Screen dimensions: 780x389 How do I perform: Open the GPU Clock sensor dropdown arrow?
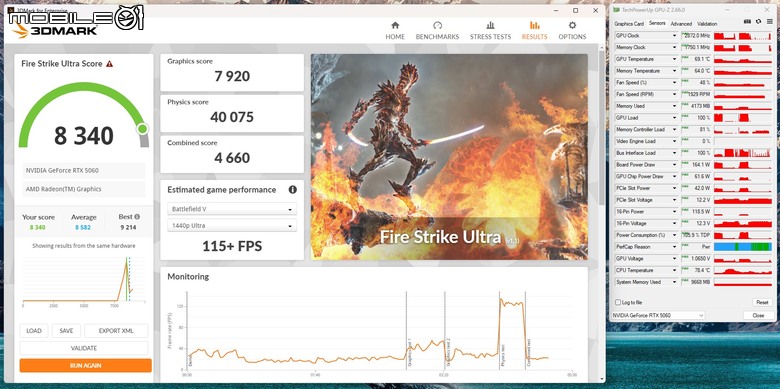point(675,36)
